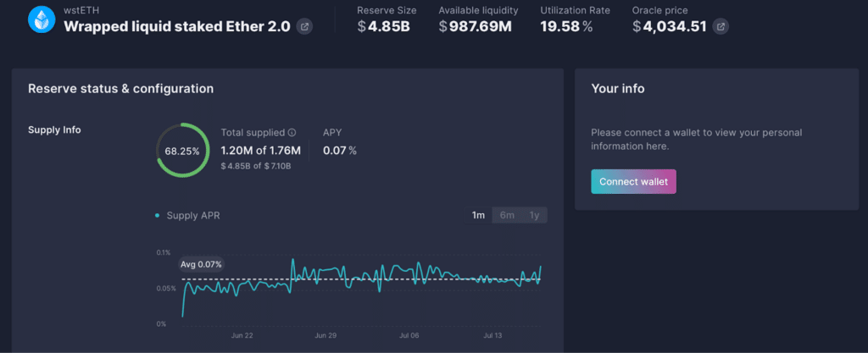Click the 68.25% supply progress ring
The height and width of the screenshot is (353, 868).
point(182,151)
